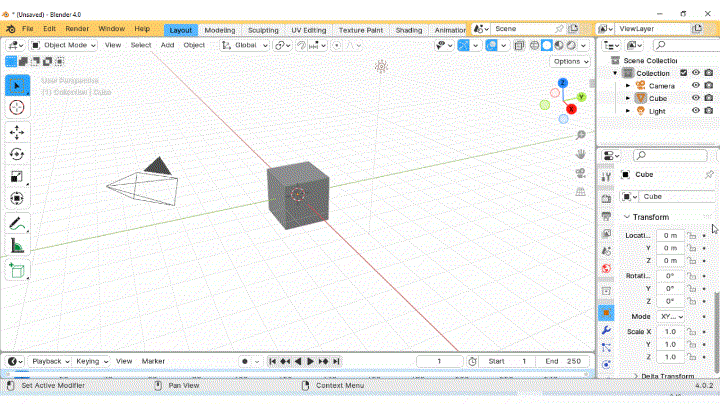Open the Render properties tab
This screenshot has width=720, height=404.
[x=606, y=198]
